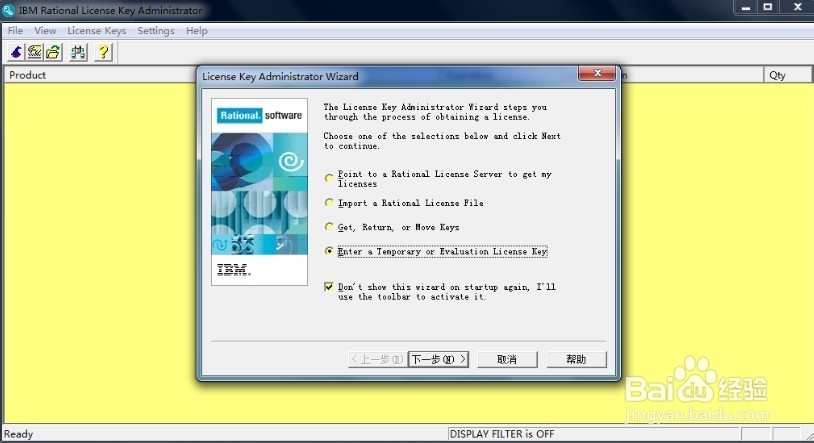
Task: Uncheck Don't show this wizard on startup
Action: [329, 287]
